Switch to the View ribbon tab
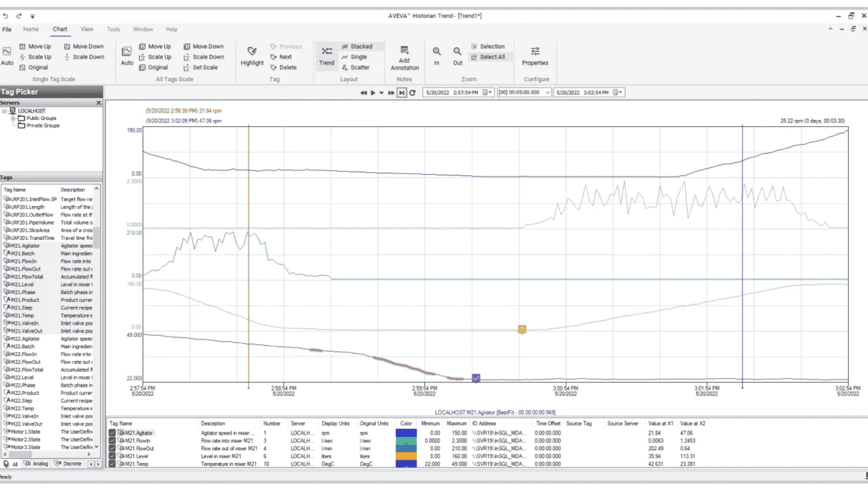The image size is (868, 488). 87,29
